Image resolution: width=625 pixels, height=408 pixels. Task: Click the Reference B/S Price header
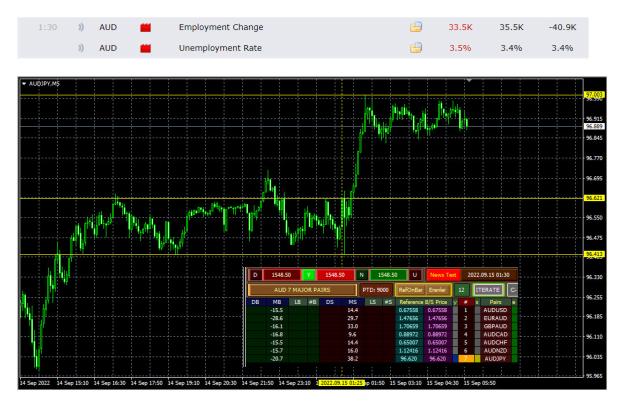(423, 302)
